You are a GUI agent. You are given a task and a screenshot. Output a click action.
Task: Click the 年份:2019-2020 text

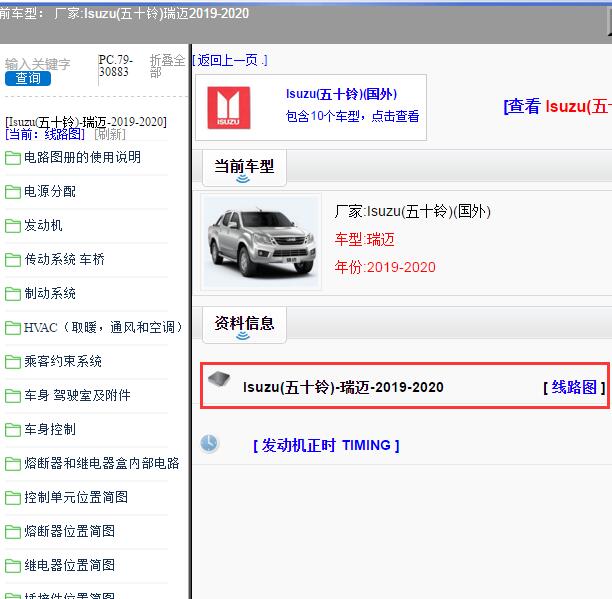pyautogui.click(x=385, y=267)
